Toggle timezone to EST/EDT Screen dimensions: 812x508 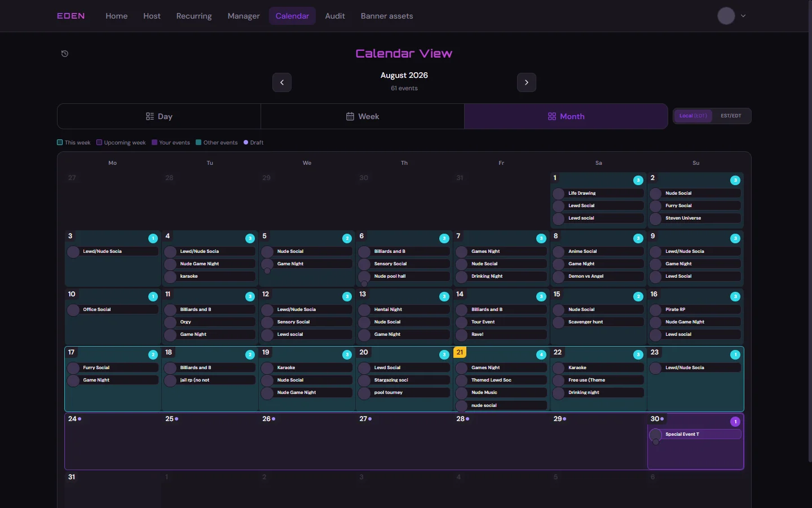pyautogui.click(x=731, y=116)
